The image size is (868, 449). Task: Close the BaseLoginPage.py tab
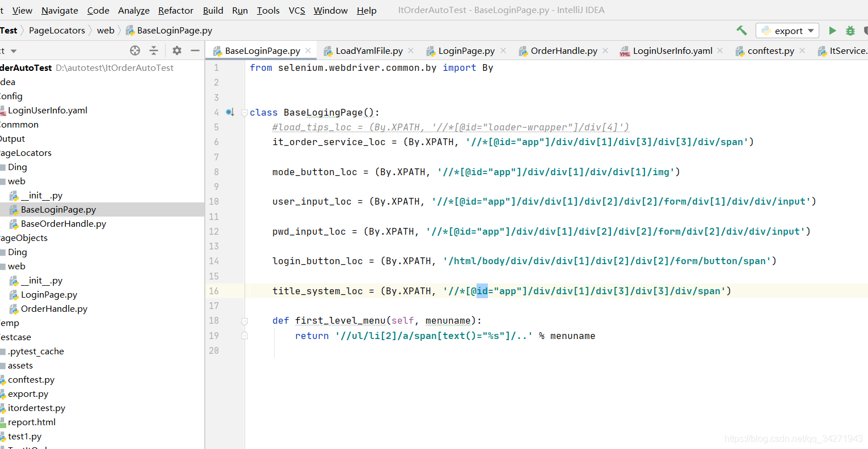coord(308,50)
